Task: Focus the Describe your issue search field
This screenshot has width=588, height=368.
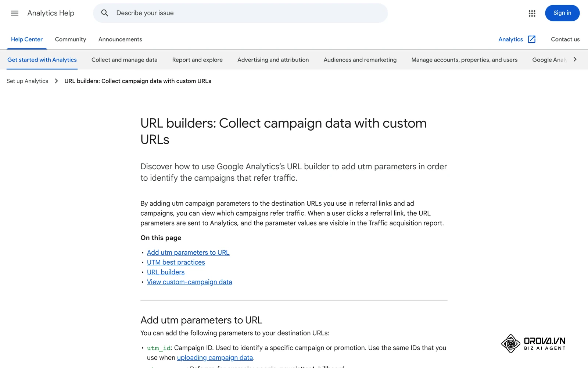Action: [x=240, y=13]
